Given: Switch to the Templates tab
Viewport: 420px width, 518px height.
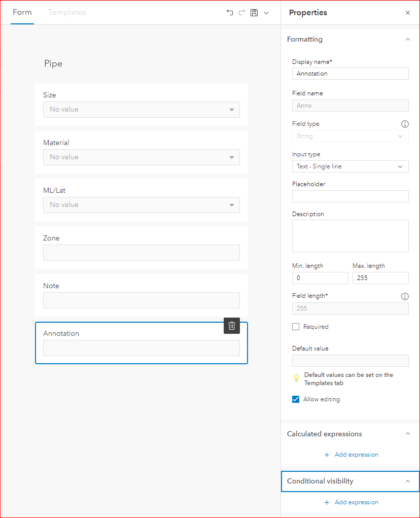Looking at the screenshot, I should (66, 12).
